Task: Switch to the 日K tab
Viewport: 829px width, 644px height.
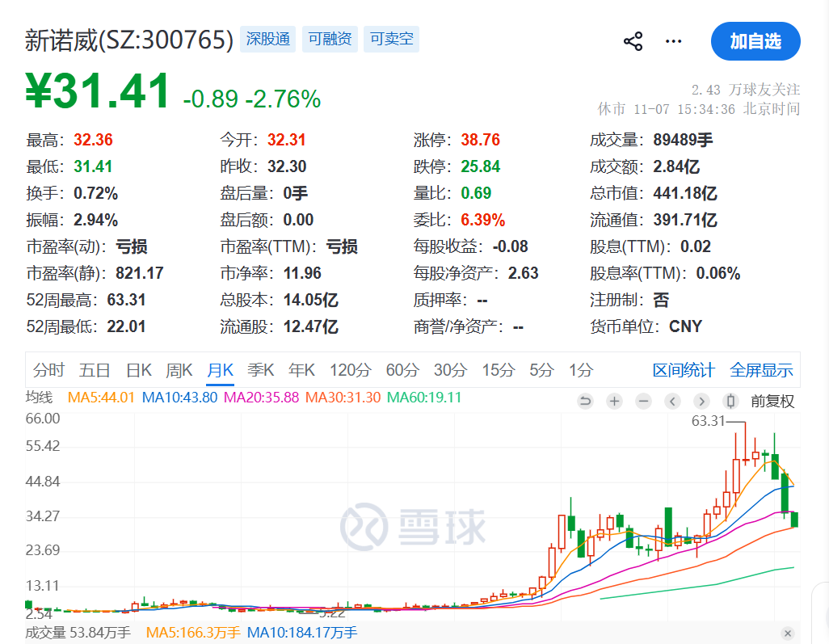Action: pyautogui.click(x=139, y=371)
